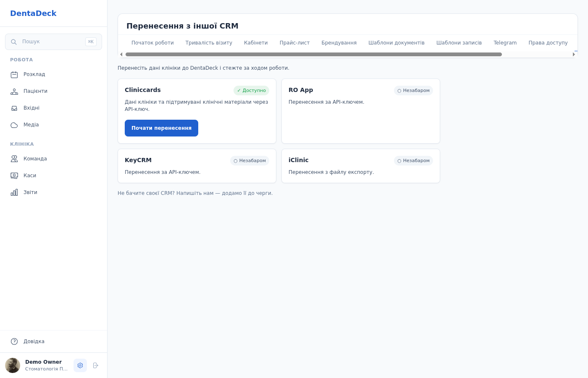The image size is (588, 378).
Task: Open the Каси cash register icon
Action: tap(14, 176)
